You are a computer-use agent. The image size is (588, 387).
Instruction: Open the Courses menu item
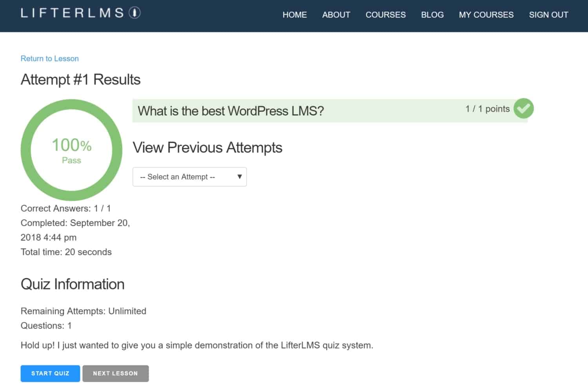coord(385,15)
